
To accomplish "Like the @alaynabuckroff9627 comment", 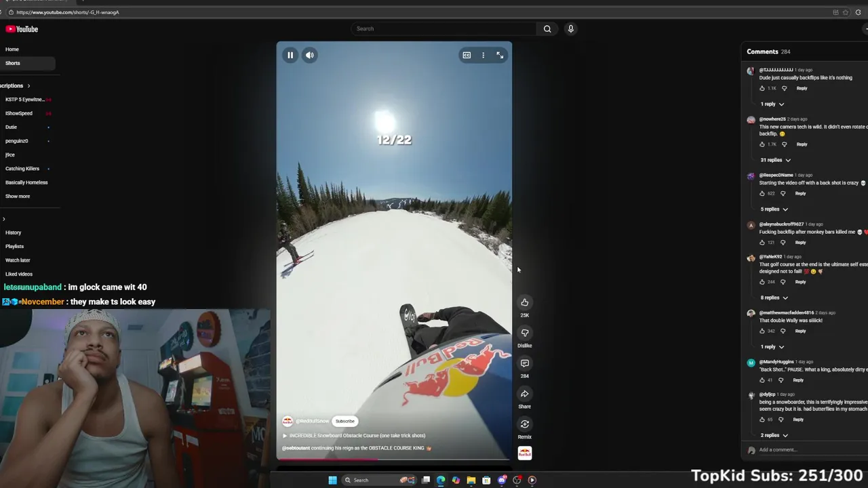I will tap(762, 243).
